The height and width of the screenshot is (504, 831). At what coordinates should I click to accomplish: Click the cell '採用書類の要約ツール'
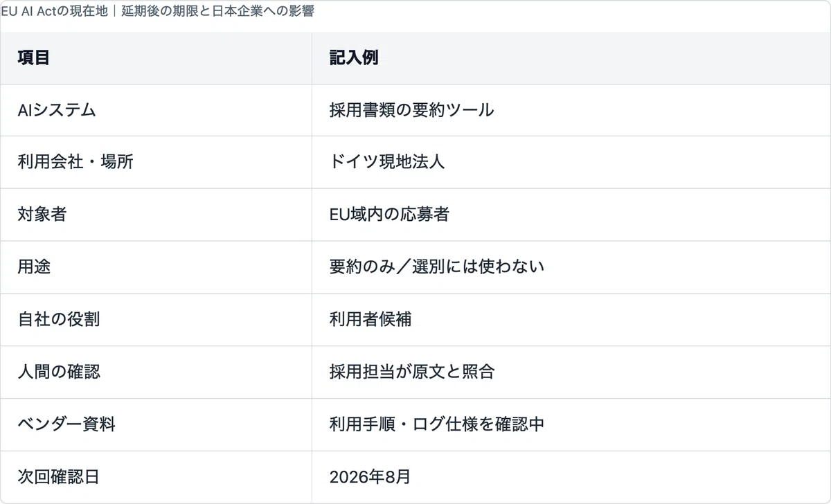click(x=411, y=110)
